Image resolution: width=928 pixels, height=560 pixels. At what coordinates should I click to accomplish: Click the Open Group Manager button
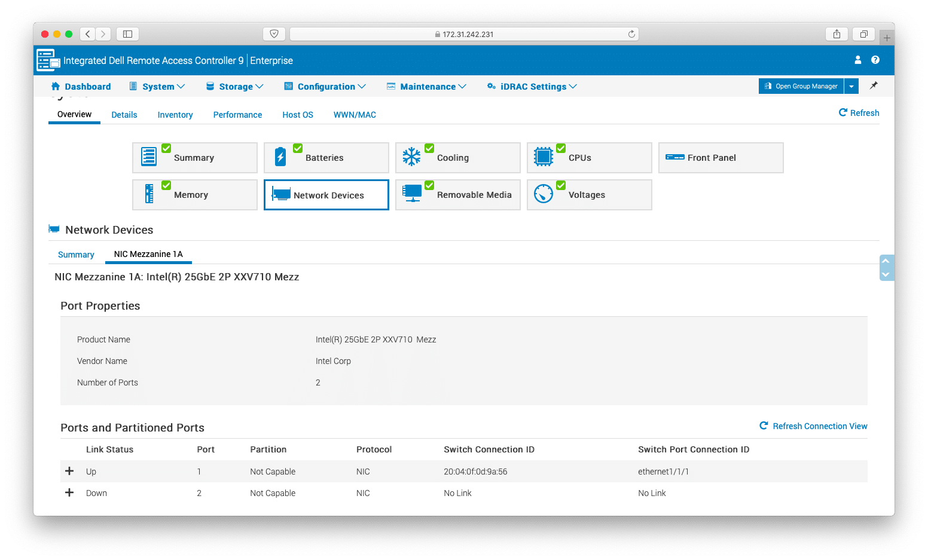coord(801,86)
